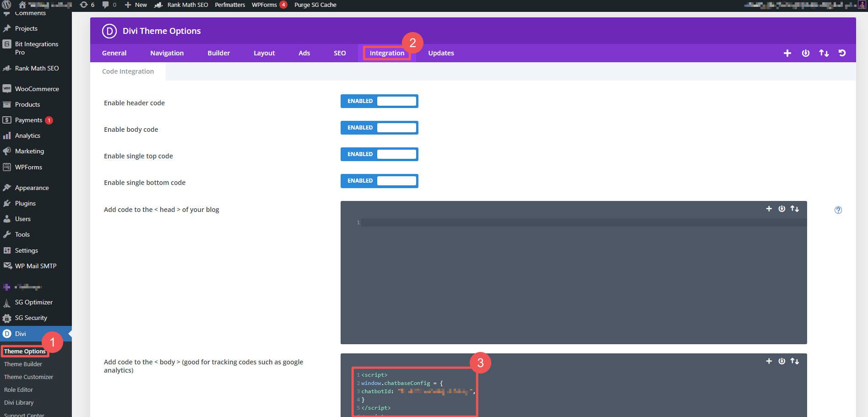The width and height of the screenshot is (868, 417).
Task: Switch to the SEO tab
Action: coord(339,53)
